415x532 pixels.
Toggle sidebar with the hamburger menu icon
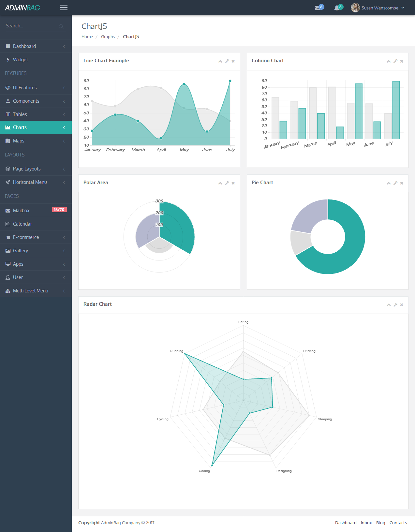pos(64,7)
